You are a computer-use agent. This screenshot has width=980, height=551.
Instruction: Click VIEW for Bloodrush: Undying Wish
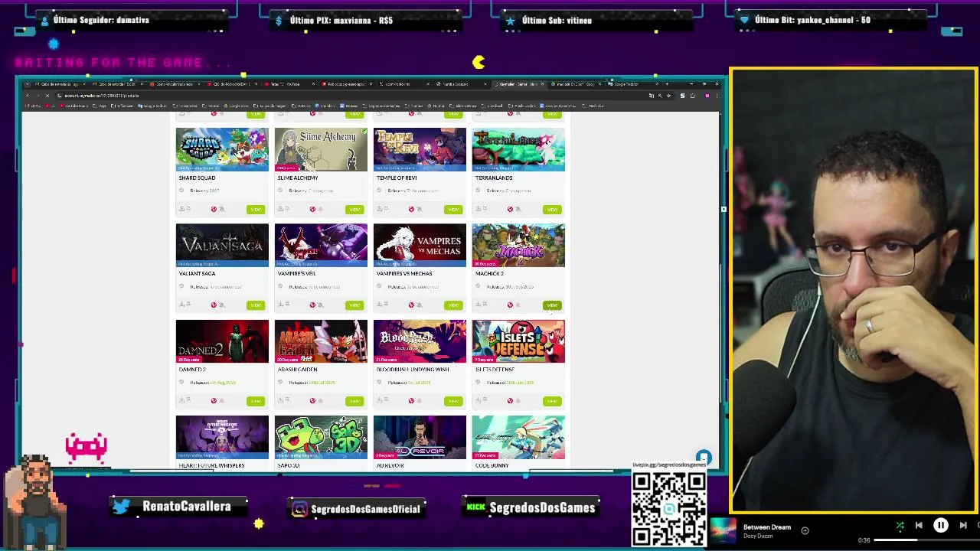453,401
